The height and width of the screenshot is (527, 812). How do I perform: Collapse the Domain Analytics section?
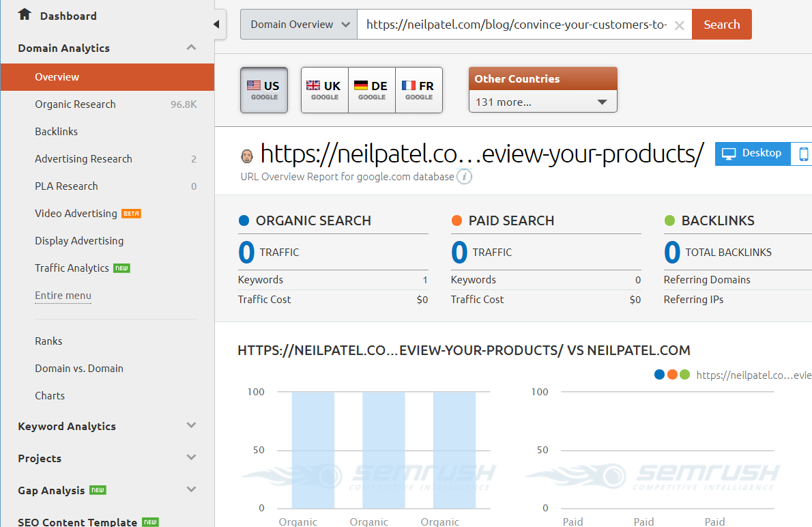(191, 48)
